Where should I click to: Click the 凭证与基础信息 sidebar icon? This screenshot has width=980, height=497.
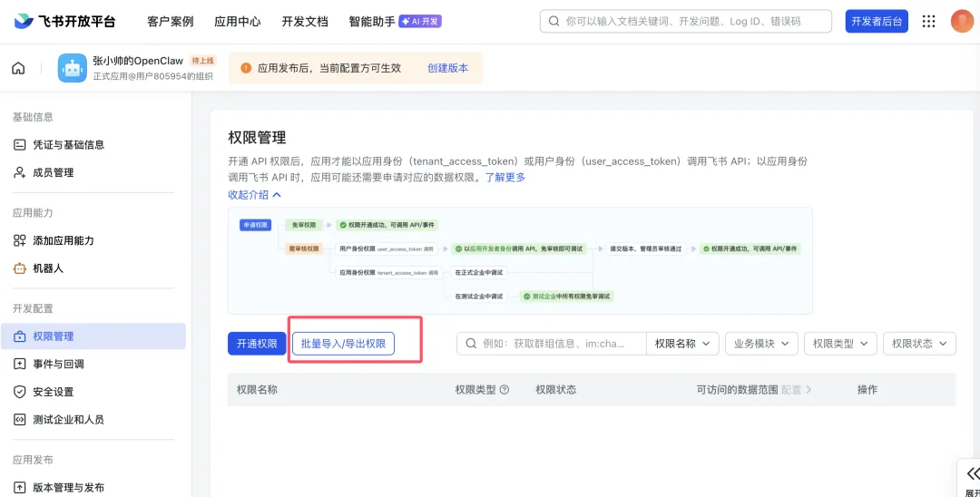point(19,145)
